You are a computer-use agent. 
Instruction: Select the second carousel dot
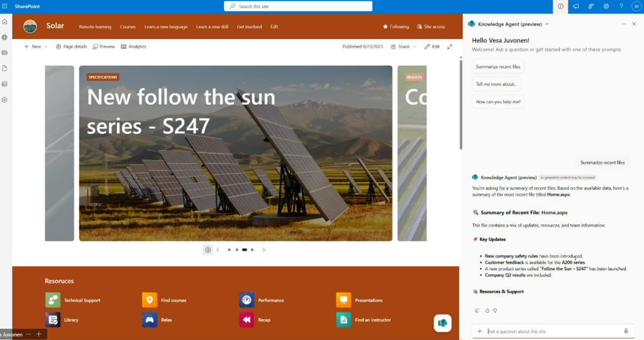237,250
